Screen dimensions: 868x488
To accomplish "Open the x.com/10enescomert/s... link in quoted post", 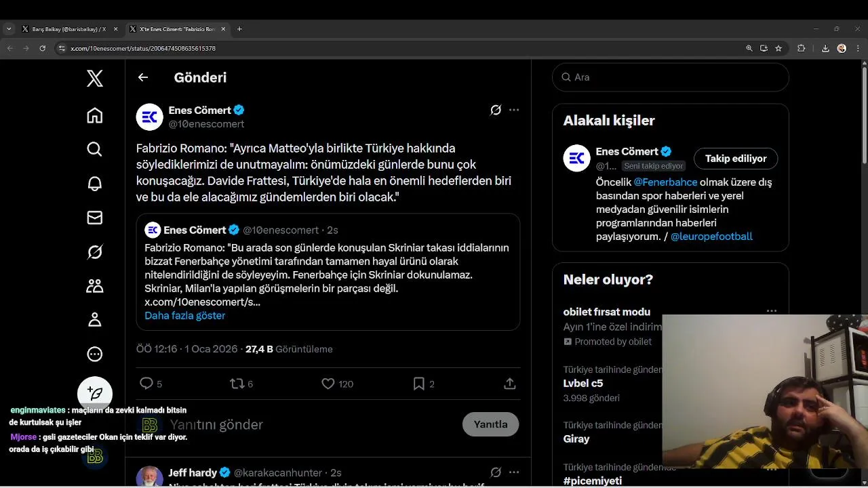I will click(202, 302).
